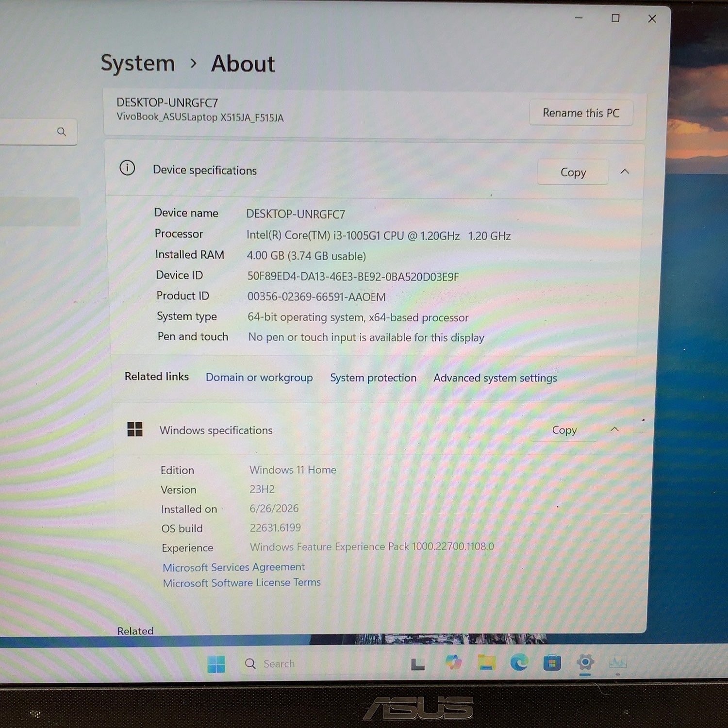Copy the device specifications
Viewport: 728px width, 728px height.
click(x=573, y=172)
